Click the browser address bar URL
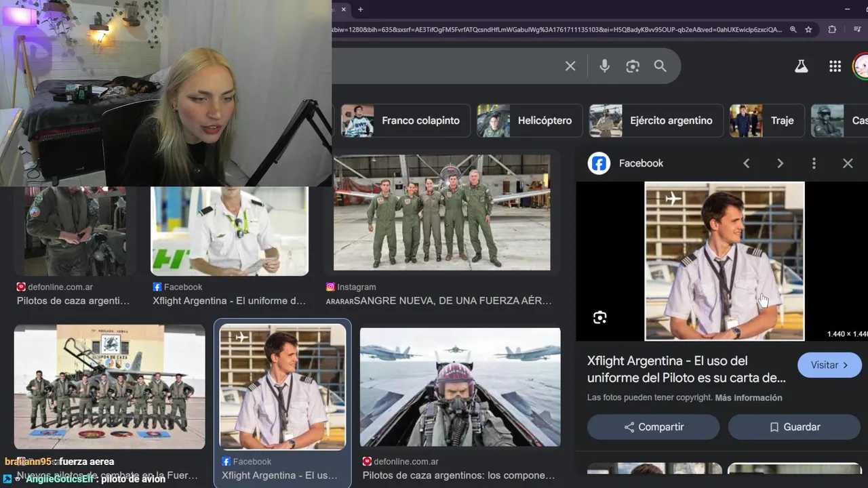 point(556,30)
